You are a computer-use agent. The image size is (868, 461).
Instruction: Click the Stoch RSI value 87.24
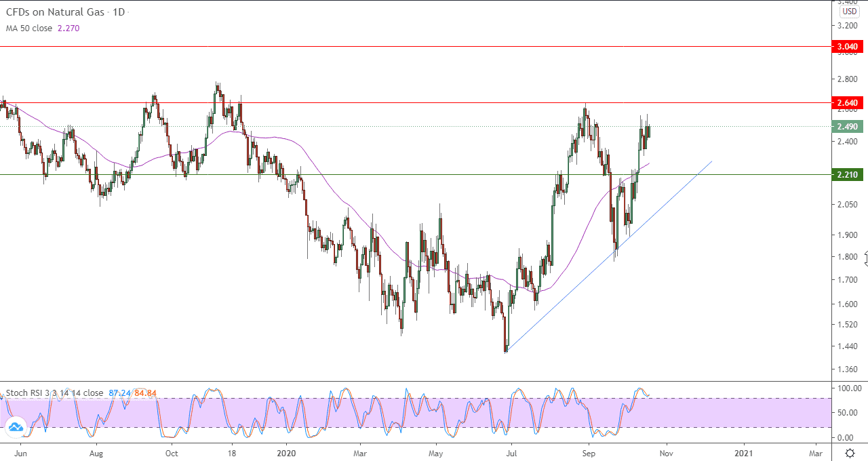[x=119, y=393]
